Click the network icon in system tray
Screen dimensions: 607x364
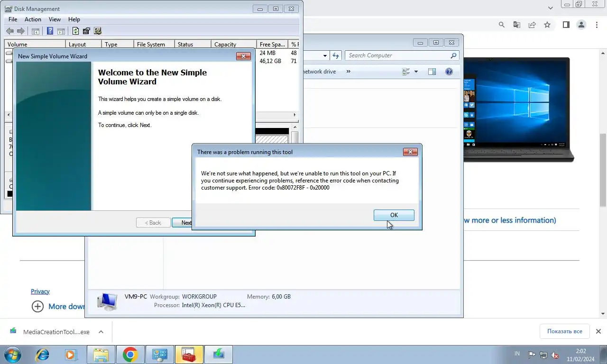543,355
